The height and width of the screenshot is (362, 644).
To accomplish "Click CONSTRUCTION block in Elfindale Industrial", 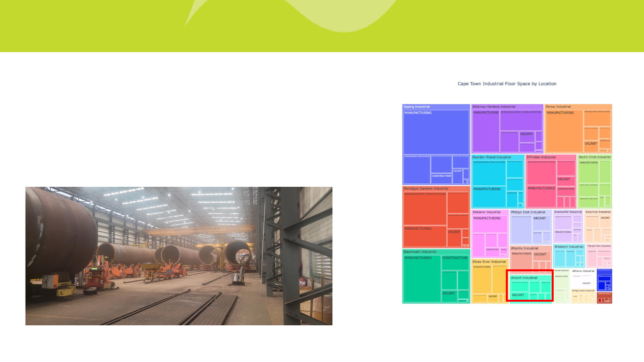I will [566, 192].
